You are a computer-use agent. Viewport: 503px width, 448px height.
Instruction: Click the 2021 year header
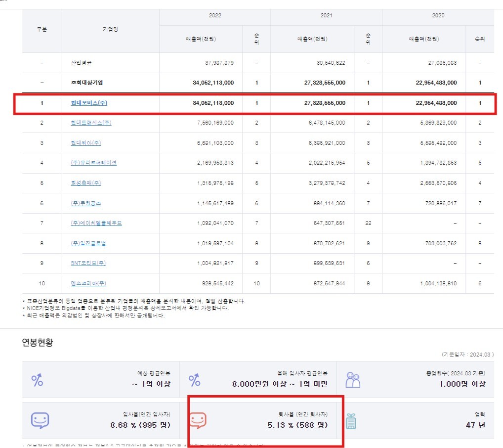pos(326,15)
